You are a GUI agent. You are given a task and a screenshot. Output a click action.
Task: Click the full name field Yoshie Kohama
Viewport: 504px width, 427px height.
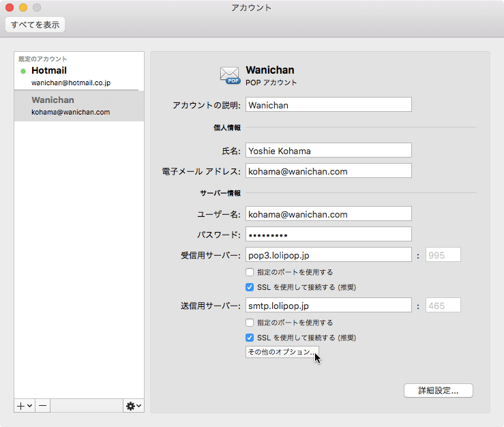(x=328, y=151)
